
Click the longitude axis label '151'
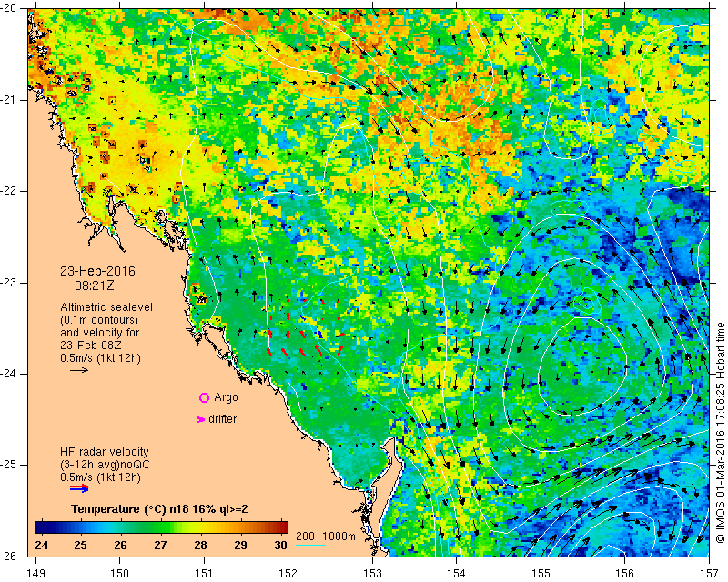[x=204, y=574]
